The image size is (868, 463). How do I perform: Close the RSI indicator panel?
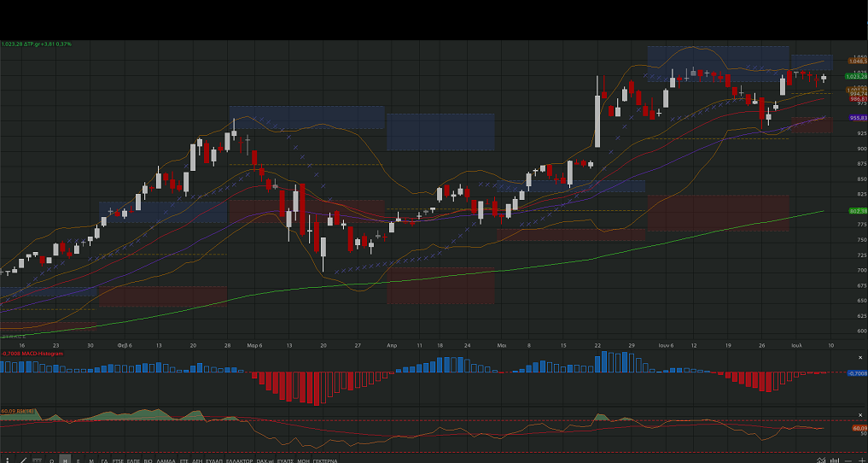[x=861, y=417]
